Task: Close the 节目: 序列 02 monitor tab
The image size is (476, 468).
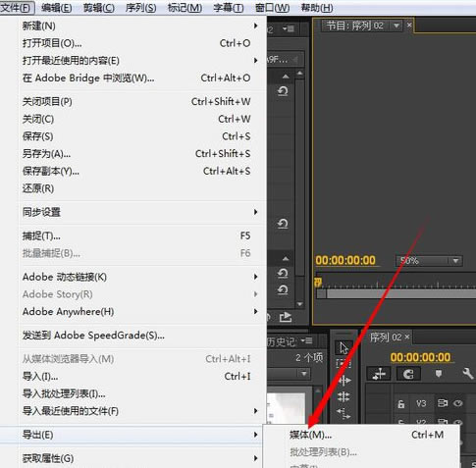Action: tap(409, 25)
